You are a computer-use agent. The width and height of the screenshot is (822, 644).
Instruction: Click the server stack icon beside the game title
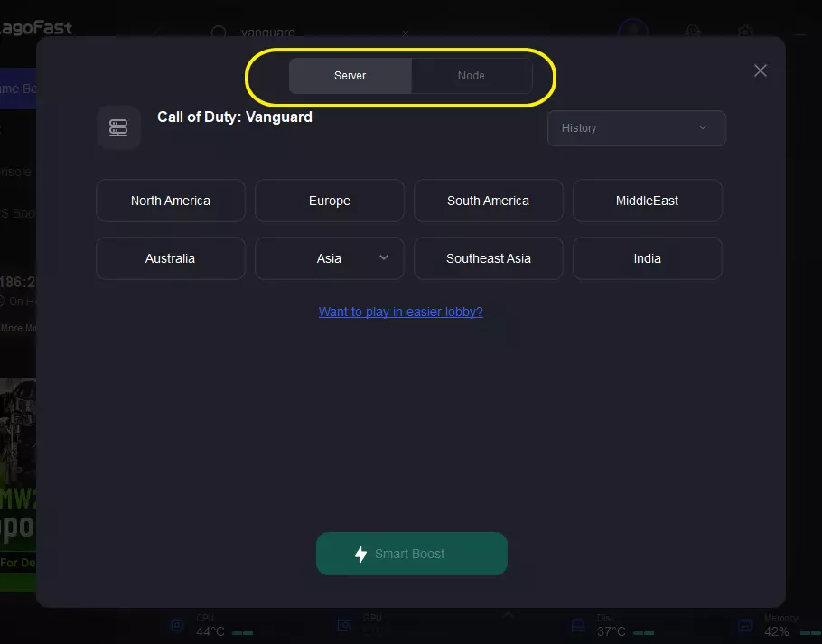pos(118,127)
